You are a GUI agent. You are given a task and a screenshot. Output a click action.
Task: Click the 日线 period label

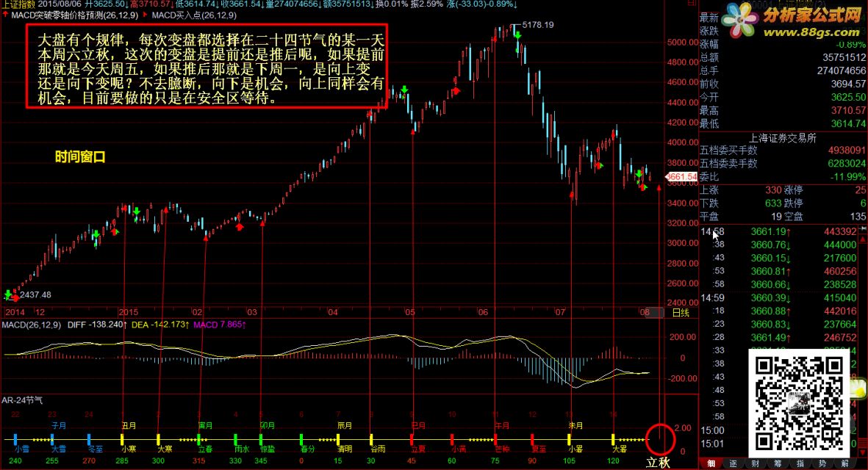681,312
